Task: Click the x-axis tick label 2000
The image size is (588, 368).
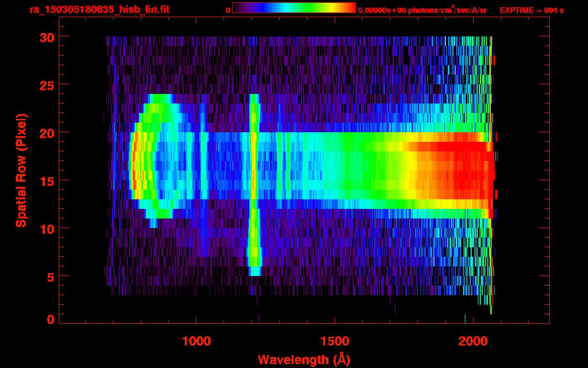Action: [x=473, y=341]
